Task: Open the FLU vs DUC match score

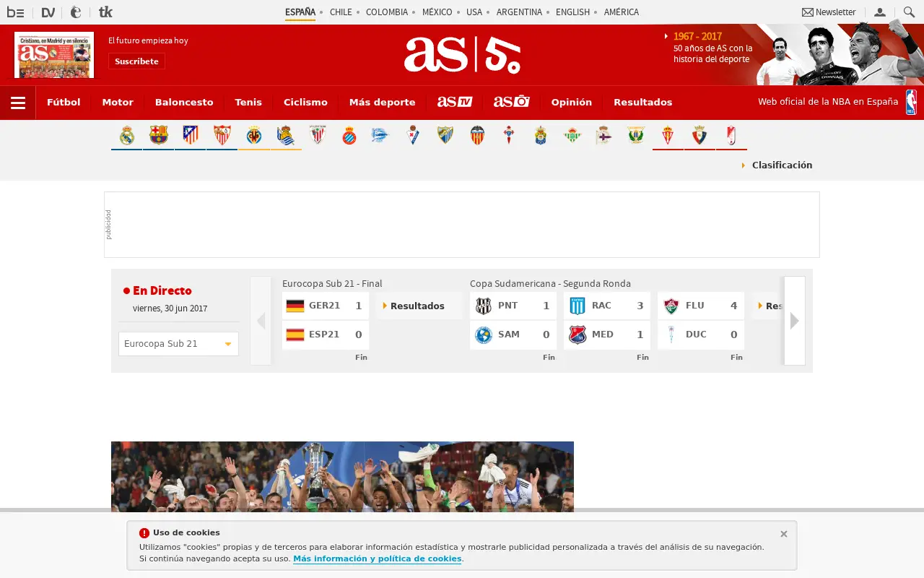Action: (701, 320)
